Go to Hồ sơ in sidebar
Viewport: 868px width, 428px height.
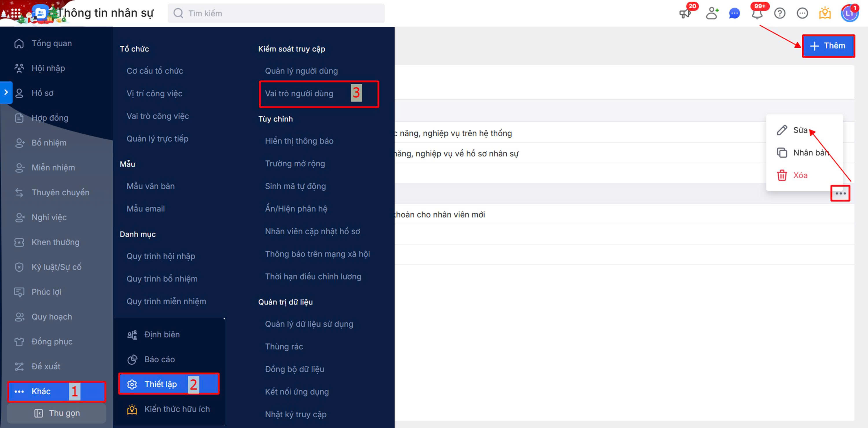pos(43,93)
